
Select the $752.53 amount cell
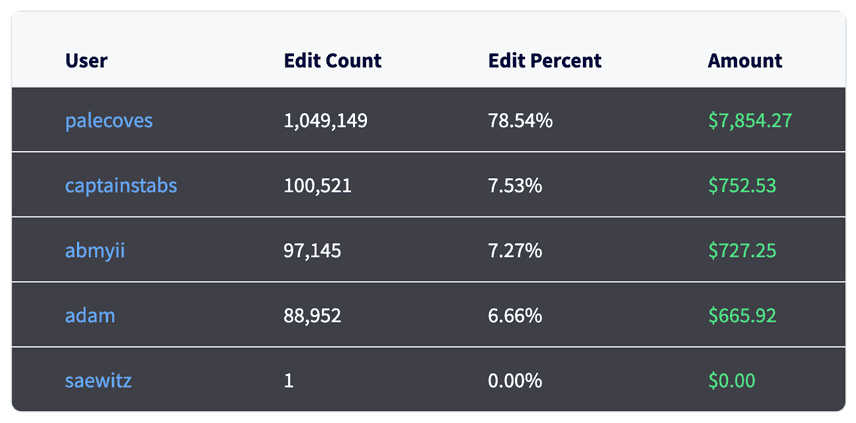[x=742, y=186]
